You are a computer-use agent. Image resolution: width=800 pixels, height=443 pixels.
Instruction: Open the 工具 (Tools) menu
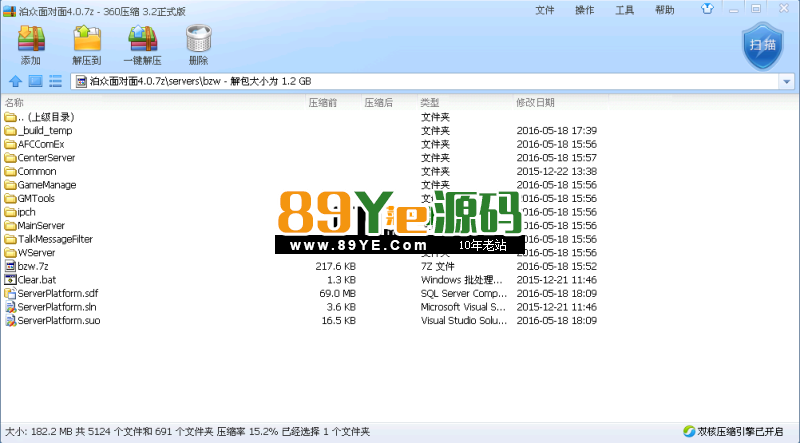coord(624,10)
